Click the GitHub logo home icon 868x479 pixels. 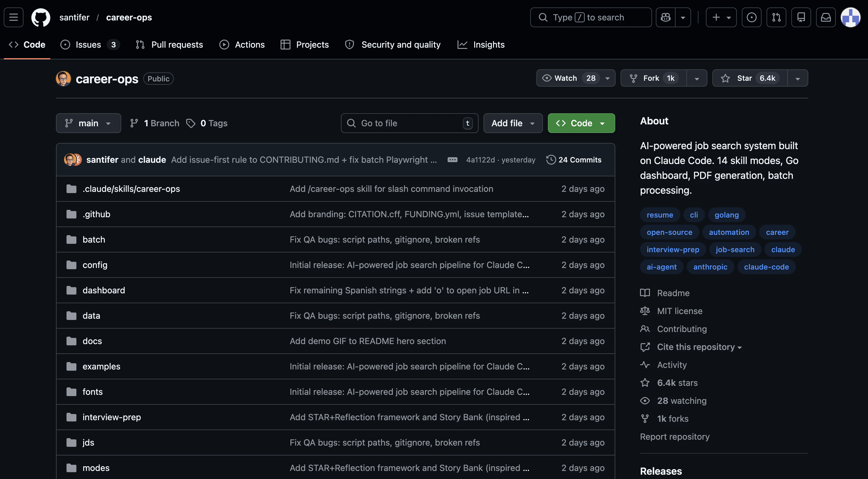coord(41,17)
